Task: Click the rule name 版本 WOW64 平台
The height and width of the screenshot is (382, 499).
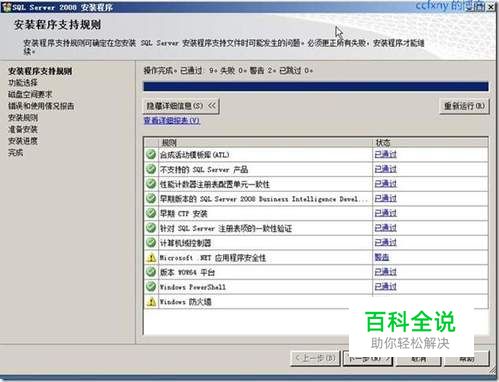Action: coord(187,272)
